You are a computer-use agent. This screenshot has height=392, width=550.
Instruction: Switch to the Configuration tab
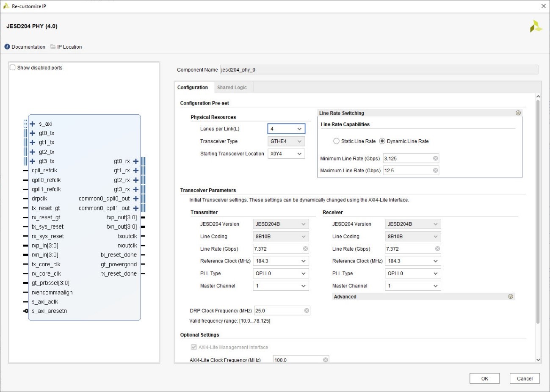coord(193,88)
